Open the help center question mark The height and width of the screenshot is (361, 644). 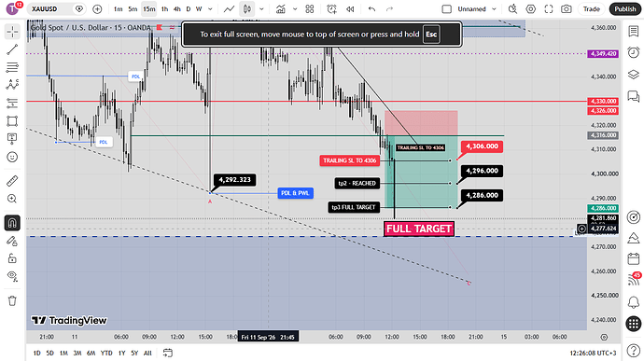coord(634,350)
